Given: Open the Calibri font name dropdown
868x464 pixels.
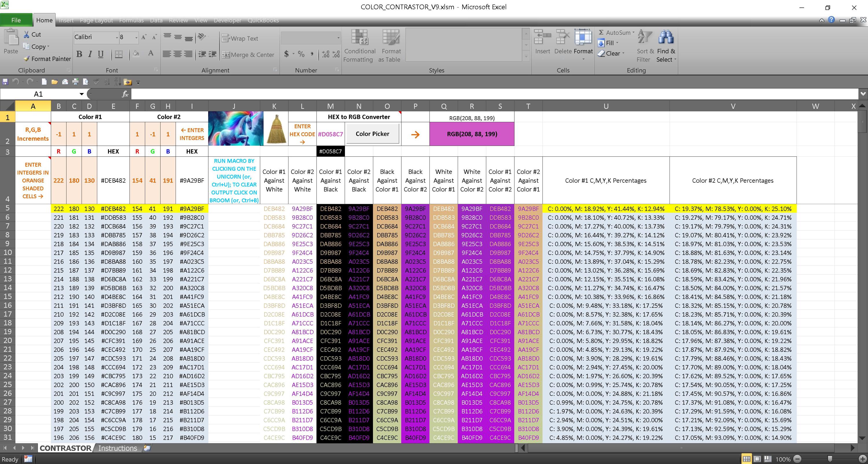Looking at the screenshot, I should pyautogui.click(x=117, y=37).
